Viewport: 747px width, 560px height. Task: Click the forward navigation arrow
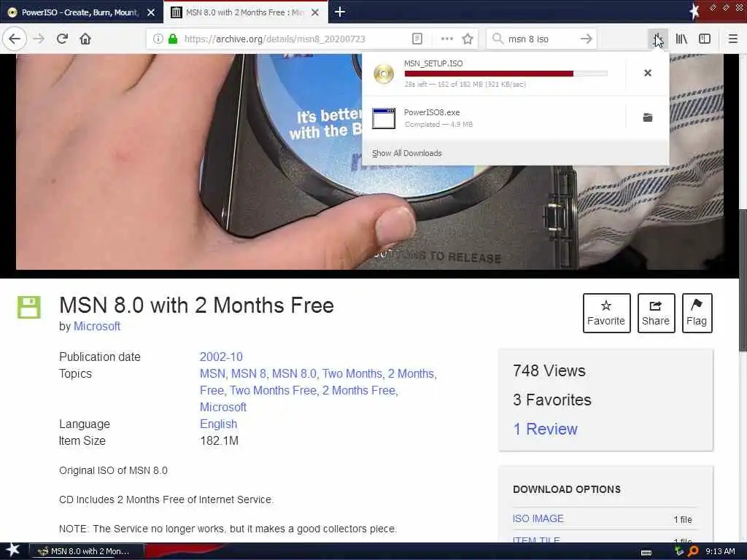pyautogui.click(x=39, y=39)
